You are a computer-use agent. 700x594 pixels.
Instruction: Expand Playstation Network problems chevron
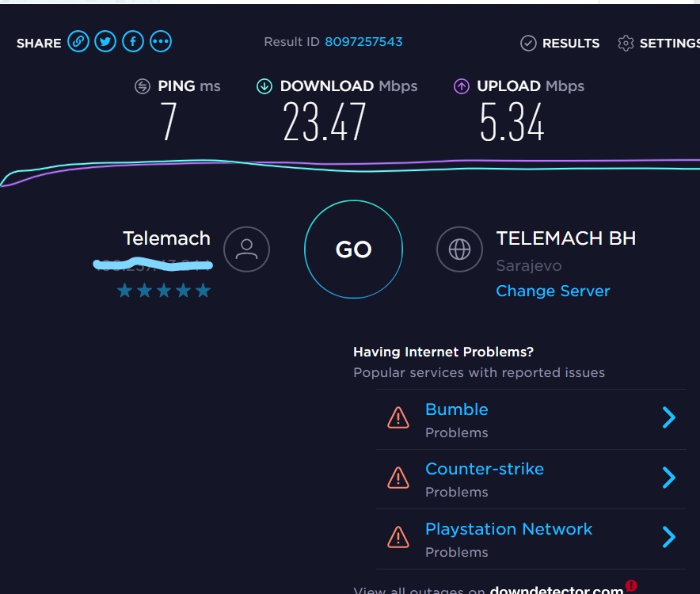tap(669, 537)
